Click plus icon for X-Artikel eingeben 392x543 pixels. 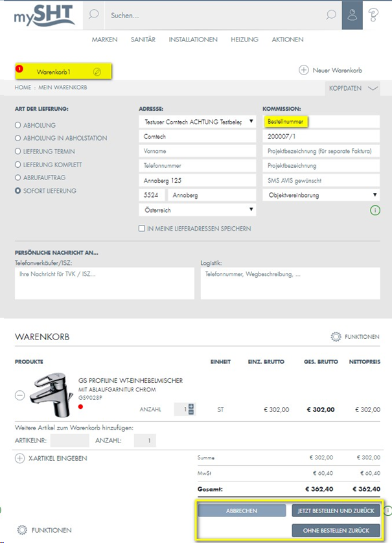coord(19,458)
